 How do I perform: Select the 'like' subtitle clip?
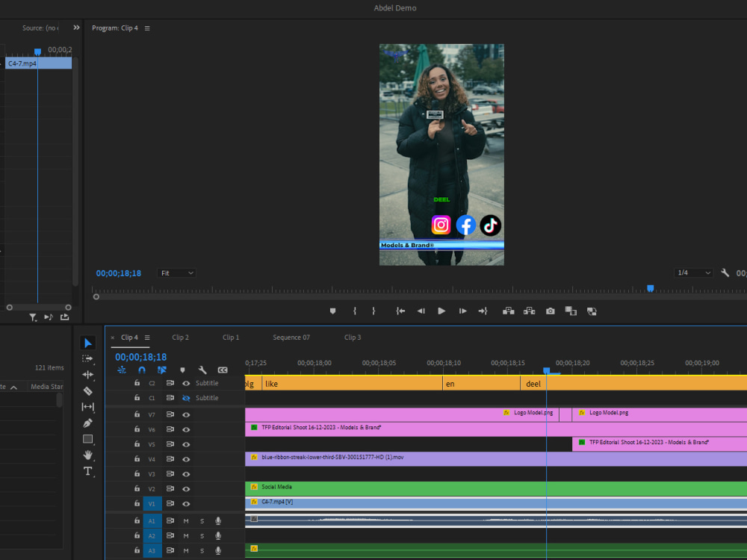click(352, 383)
